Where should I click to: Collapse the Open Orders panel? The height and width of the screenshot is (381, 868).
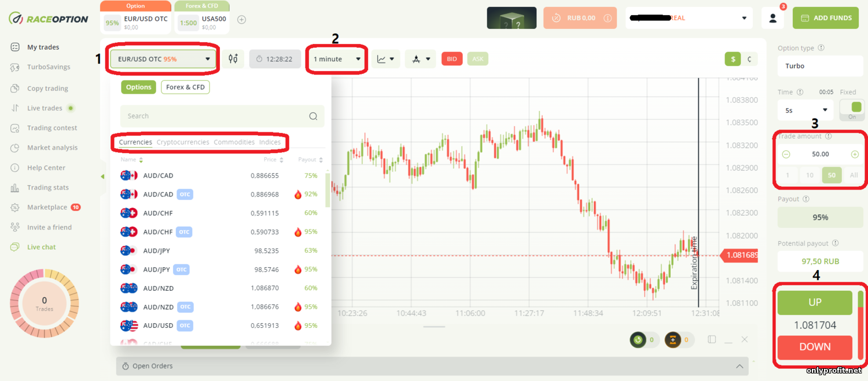pos(739,366)
